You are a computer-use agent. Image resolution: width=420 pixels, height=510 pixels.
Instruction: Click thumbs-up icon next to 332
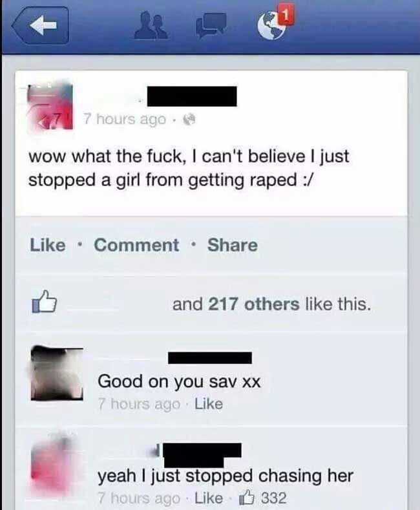point(246,498)
